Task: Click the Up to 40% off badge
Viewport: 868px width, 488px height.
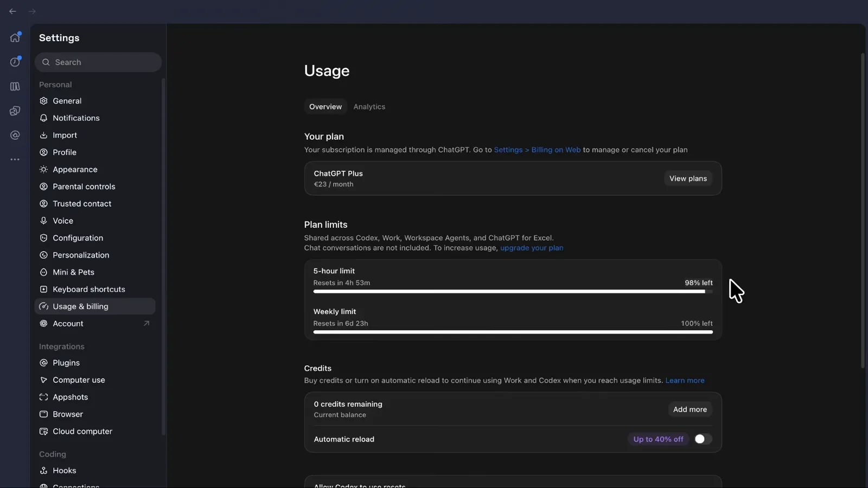Action: [x=658, y=439]
